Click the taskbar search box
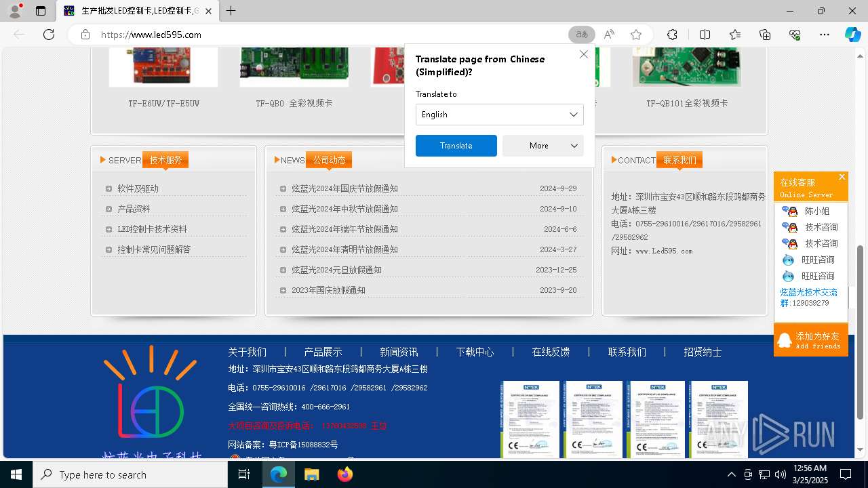 click(130, 474)
